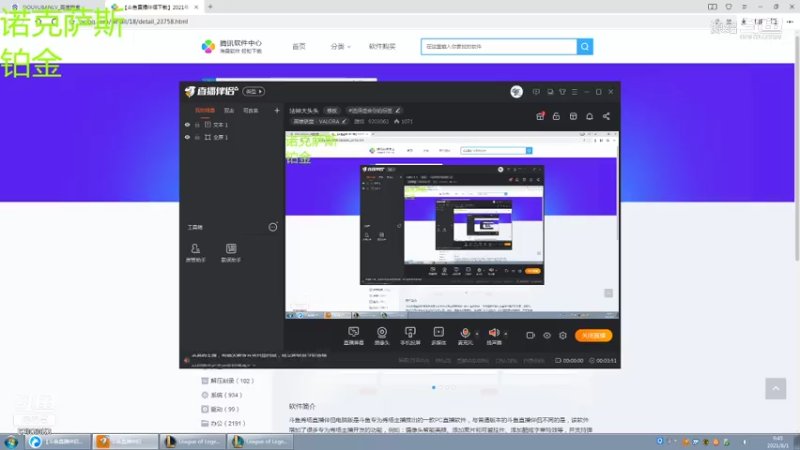Expand the microphone volume arrow
Screen dimensions: 800x450
(x=477, y=334)
